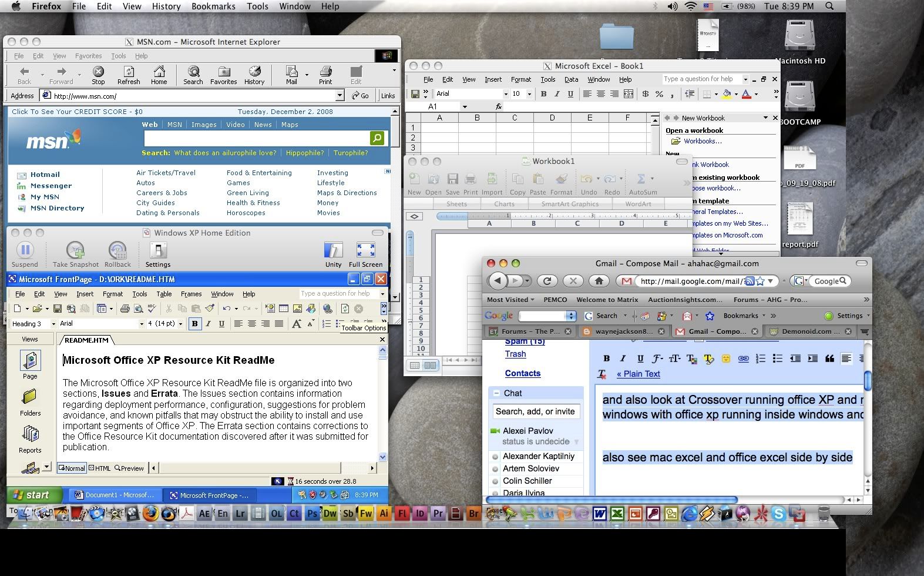The width and height of the screenshot is (924, 576).
Task: Open Heading 3 style dropdown in FrontPage
Action: (x=53, y=324)
